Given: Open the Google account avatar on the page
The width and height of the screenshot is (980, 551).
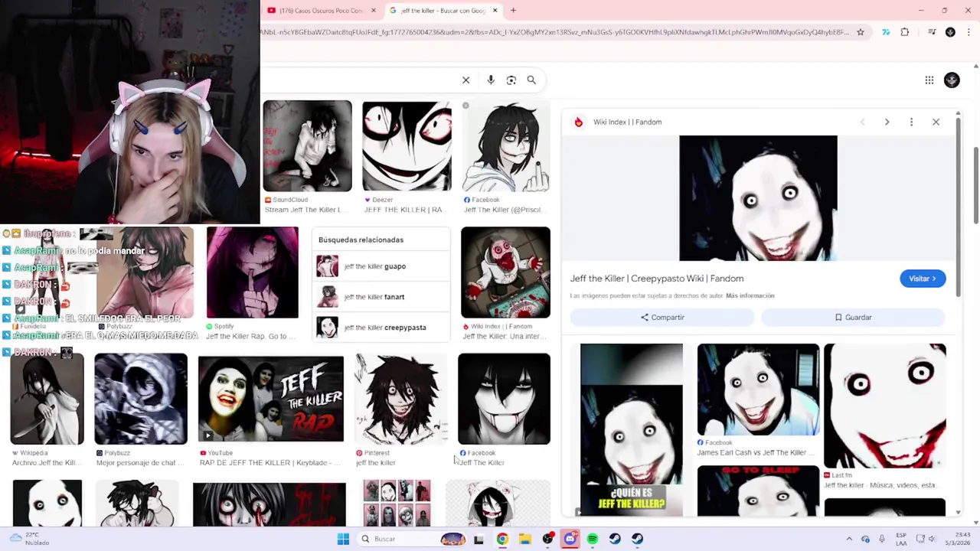Looking at the screenshot, I should coord(952,80).
